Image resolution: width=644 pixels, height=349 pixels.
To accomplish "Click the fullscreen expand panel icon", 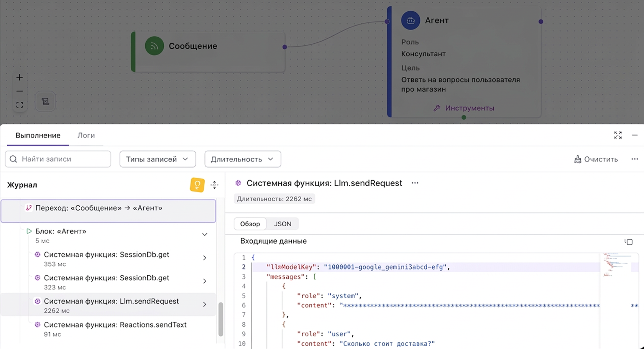I will click(x=618, y=135).
